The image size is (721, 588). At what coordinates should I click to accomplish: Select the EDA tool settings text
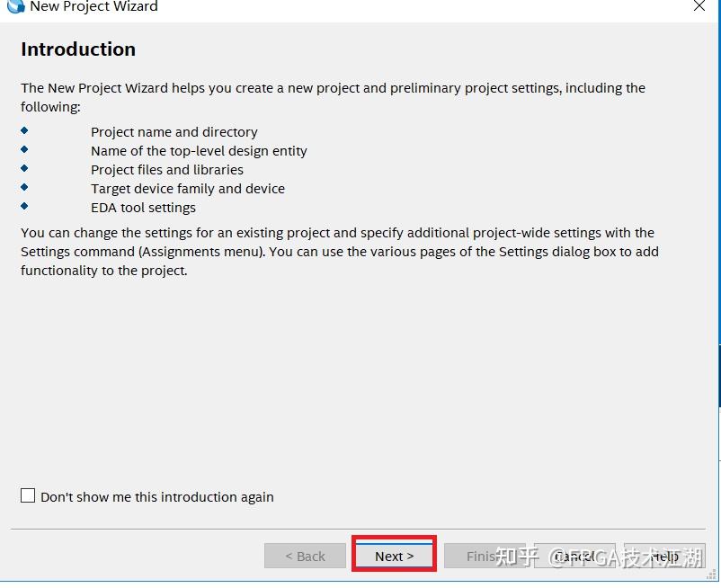click(143, 208)
